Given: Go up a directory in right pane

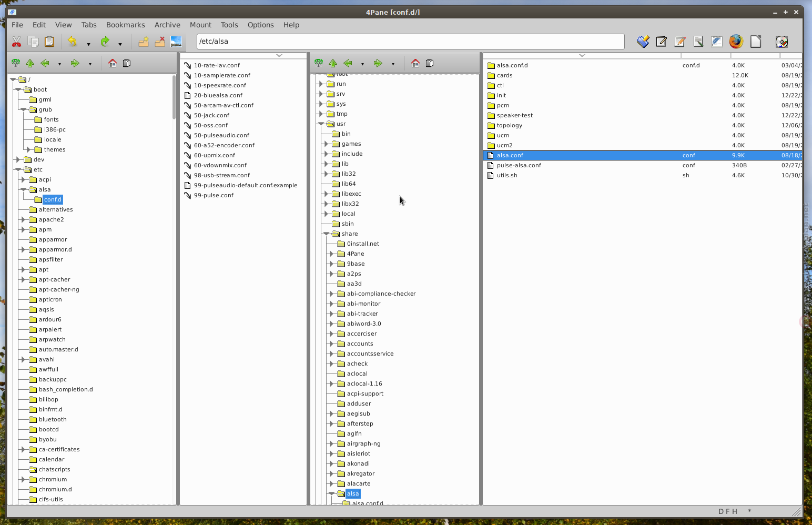Looking at the screenshot, I should 333,63.
